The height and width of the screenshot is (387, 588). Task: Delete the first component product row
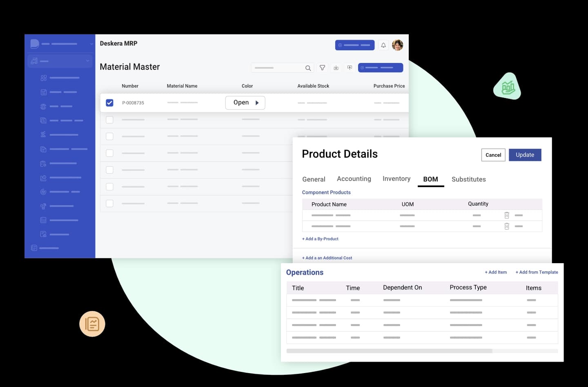pyautogui.click(x=507, y=215)
